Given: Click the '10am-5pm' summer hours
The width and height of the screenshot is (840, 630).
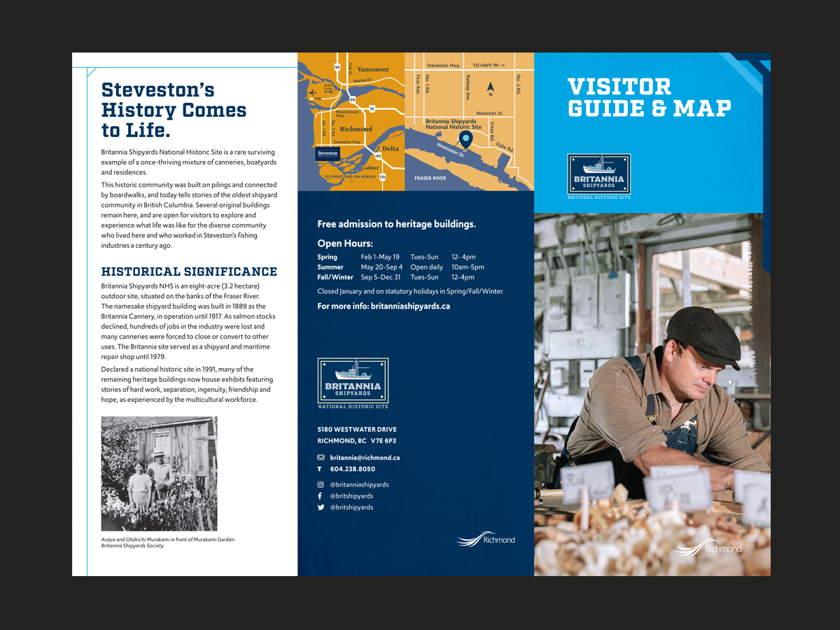Looking at the screenshot, I should coord(468,267).
